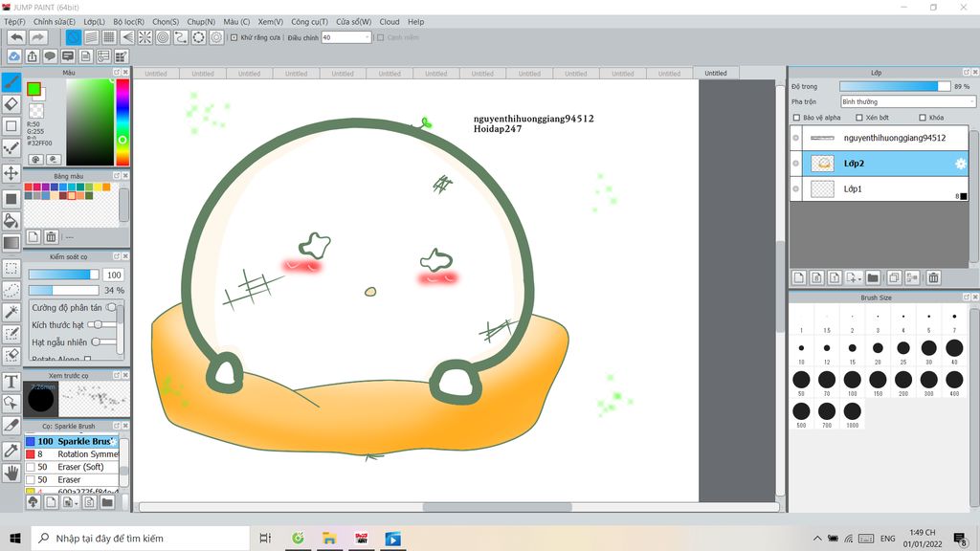
Task: Enable the radial snap guide icon
Action: [145, 37]
